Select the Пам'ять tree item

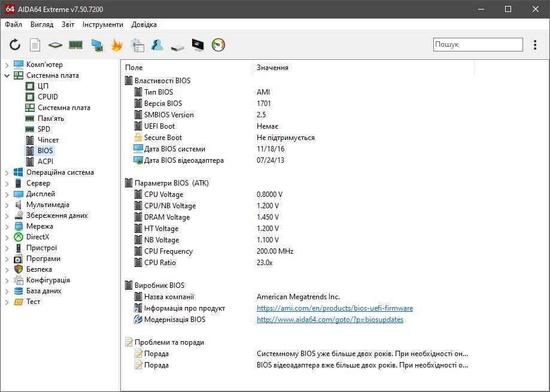[51, 118]
